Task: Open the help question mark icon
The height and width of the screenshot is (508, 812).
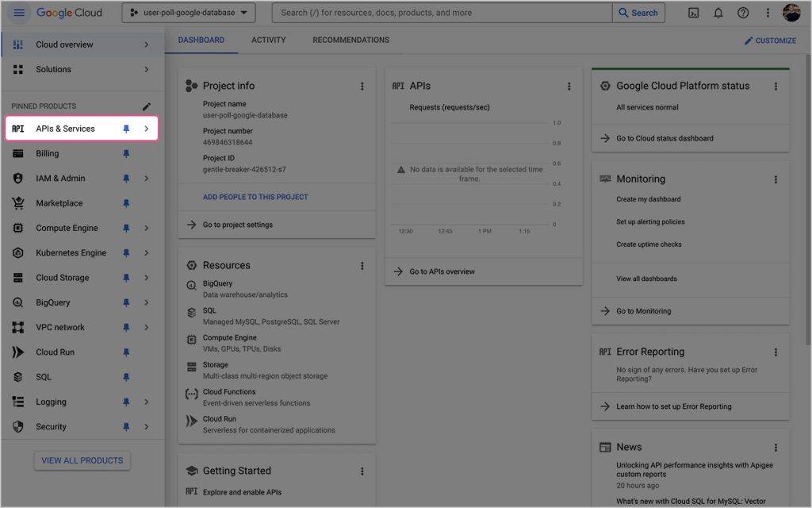Action: point(742,13)
